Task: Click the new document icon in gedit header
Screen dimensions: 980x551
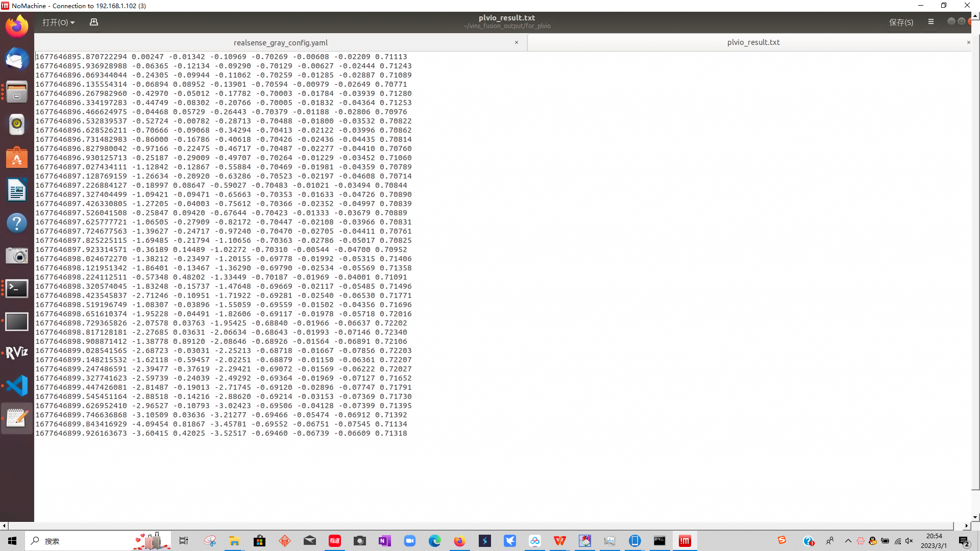Action: tap(94, 22)
